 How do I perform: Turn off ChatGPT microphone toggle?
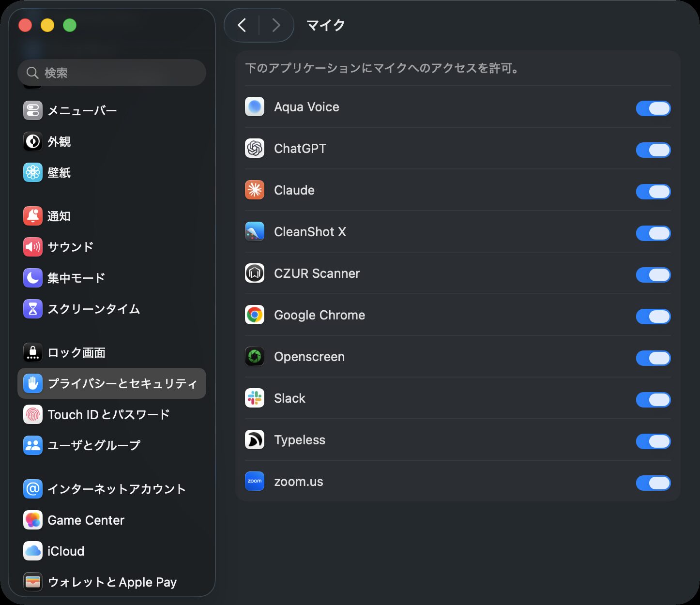point(653,150)
